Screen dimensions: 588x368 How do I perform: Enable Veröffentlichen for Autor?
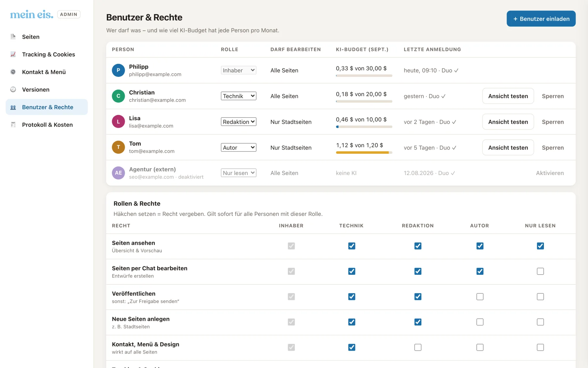480,297
